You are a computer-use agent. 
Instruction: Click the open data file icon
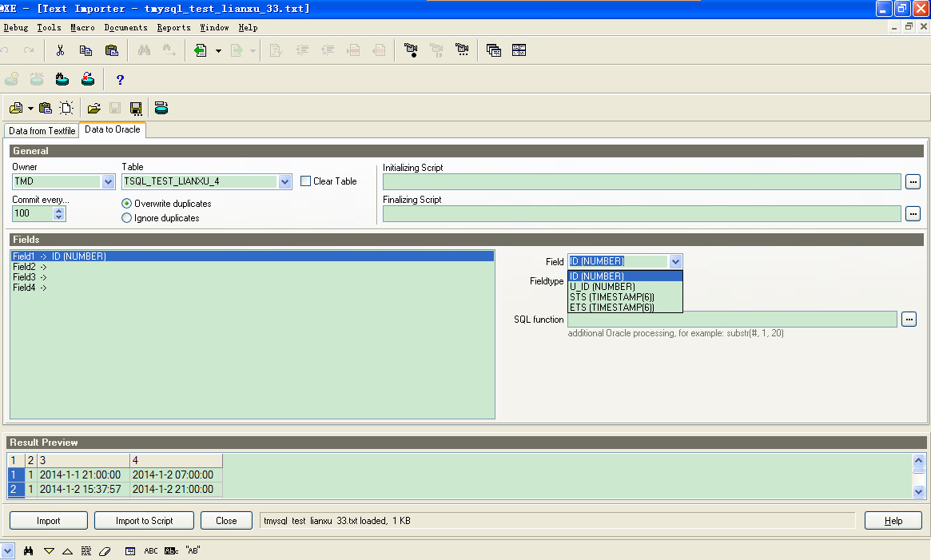pyautogui.click(x=16, y=108)
